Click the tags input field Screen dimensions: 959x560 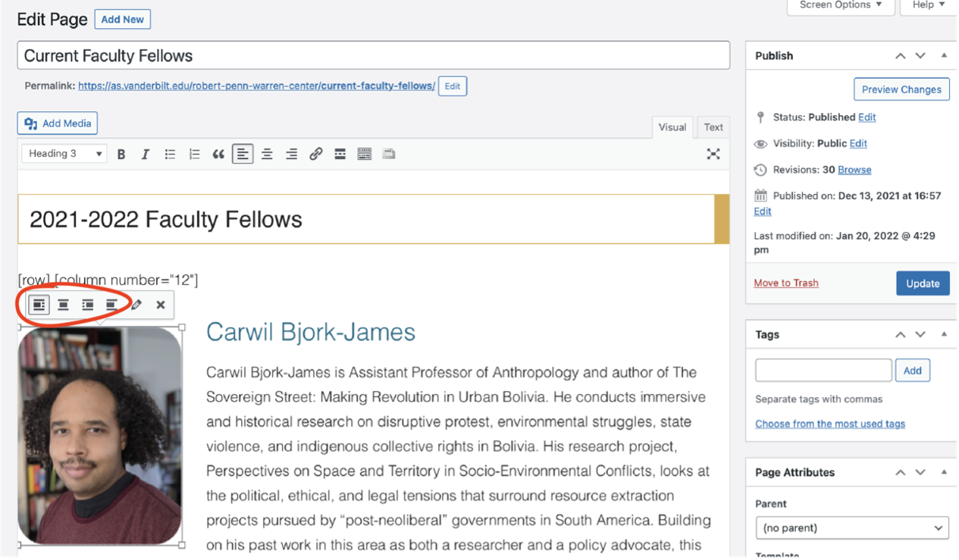(823, 371)
